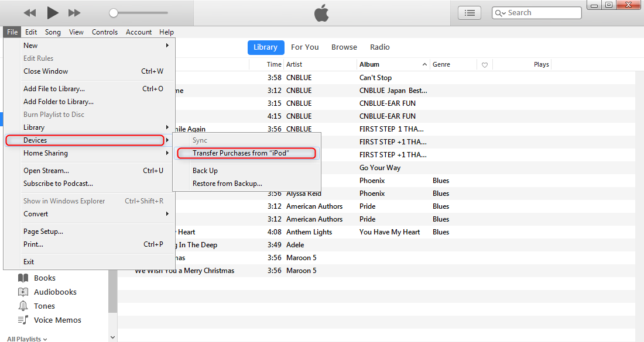Viewport: 644px width, 342px height.
Task: Click the sidebar scroll down arrow
Action: pos(112,337)
